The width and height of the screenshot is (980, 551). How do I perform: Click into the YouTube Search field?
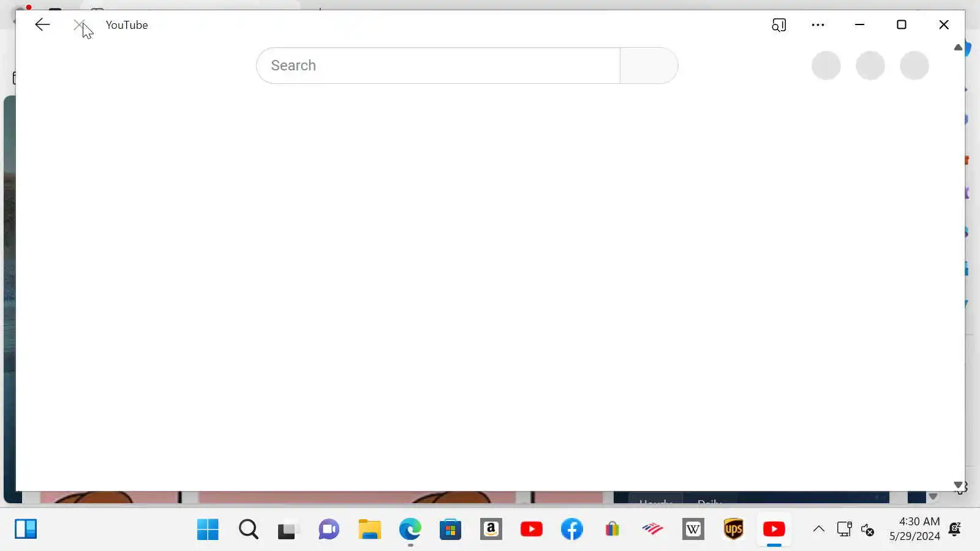click(439, 66)
